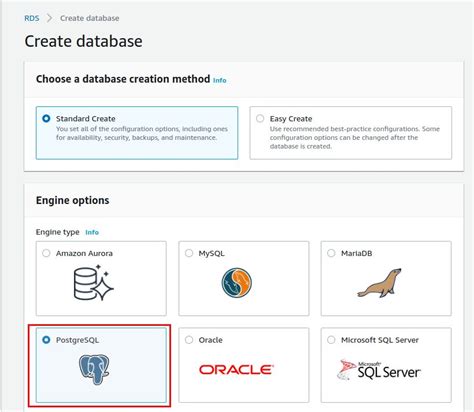Choose the Oracle engine radio button
The image size is (474, 412).
click(189, 340)
